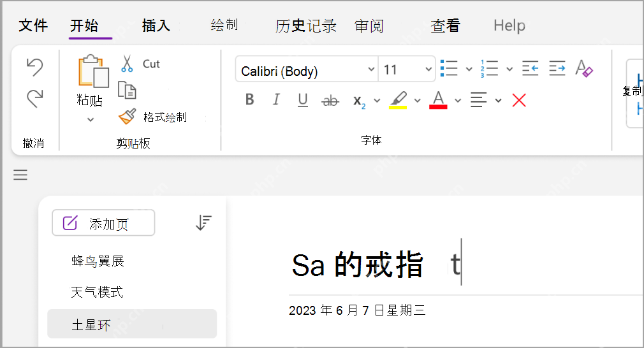Click the Cut scissors icon
The width and height of the screenshot is (644, 348).
[x=127, y=64]
